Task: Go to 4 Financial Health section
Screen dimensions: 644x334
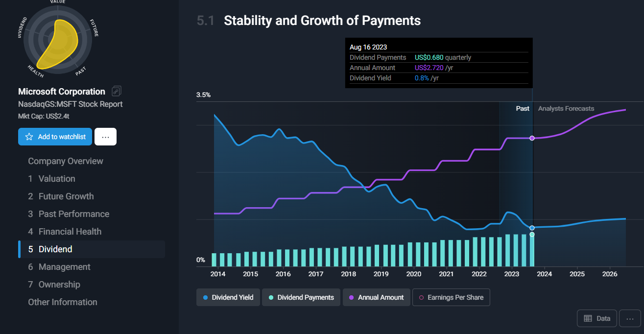Action: tap(65, 232)
